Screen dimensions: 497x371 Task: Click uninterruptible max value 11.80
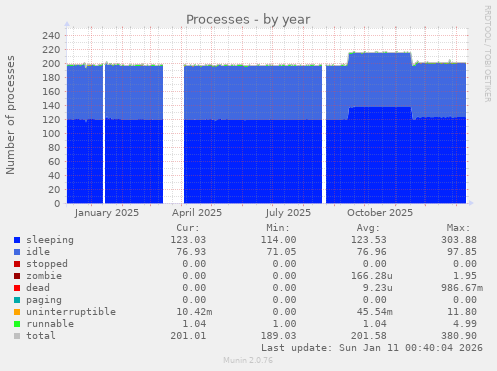(462, 312)
